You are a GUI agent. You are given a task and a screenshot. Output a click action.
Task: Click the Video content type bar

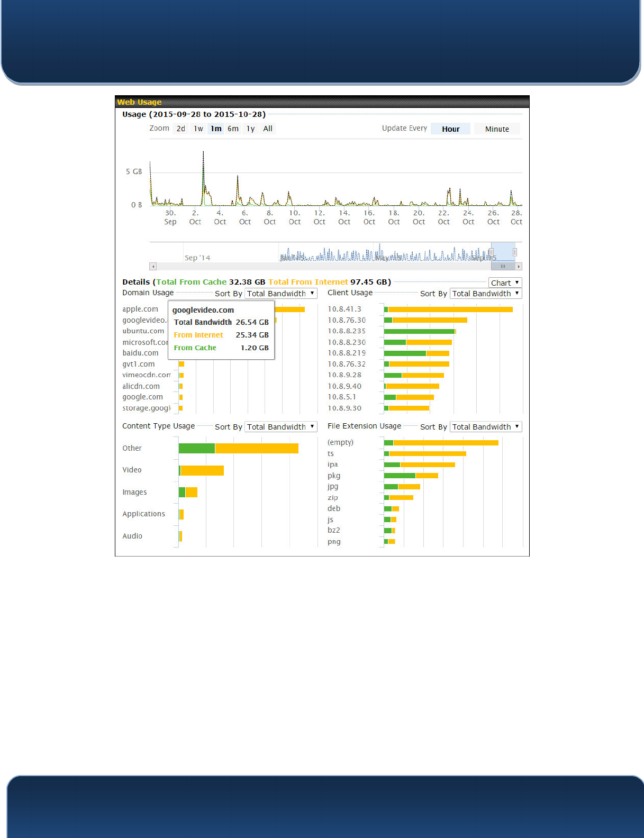point(202,470)
